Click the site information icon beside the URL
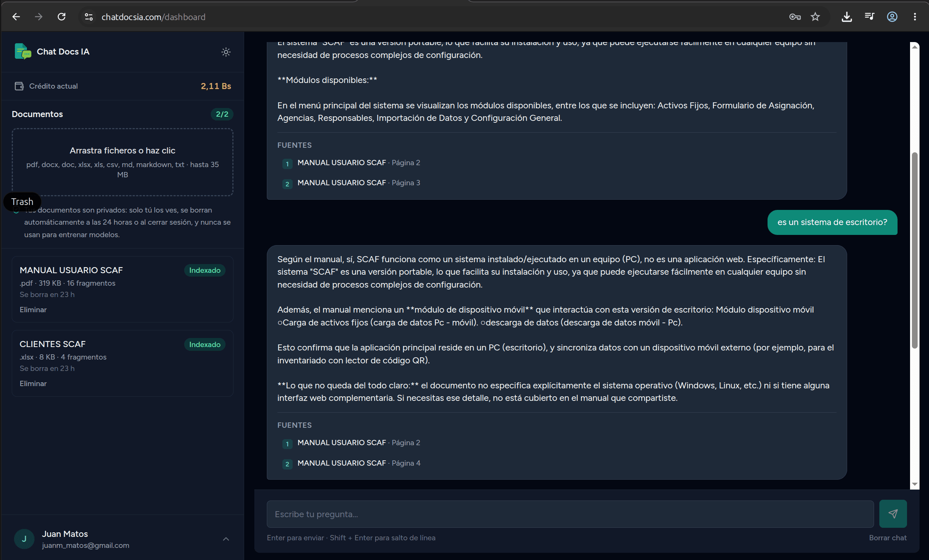The height and width of the screenshot is (560, 929). click(89, 17)
